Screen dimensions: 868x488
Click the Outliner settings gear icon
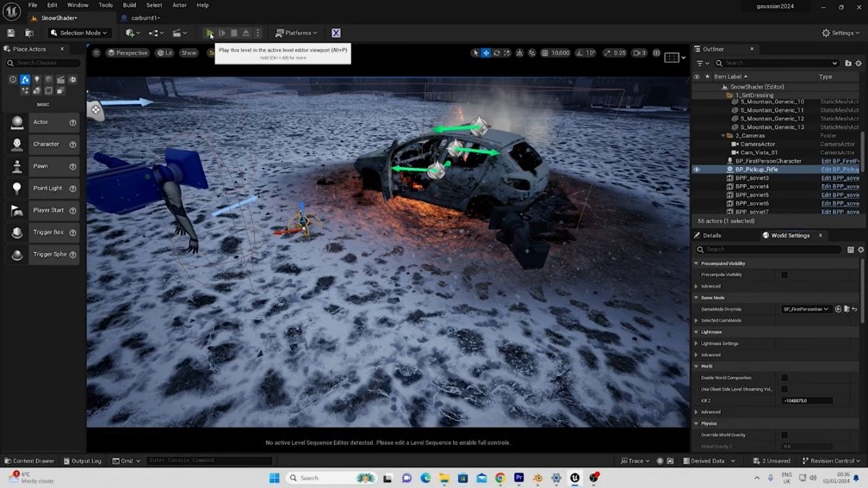coord(858,63)
